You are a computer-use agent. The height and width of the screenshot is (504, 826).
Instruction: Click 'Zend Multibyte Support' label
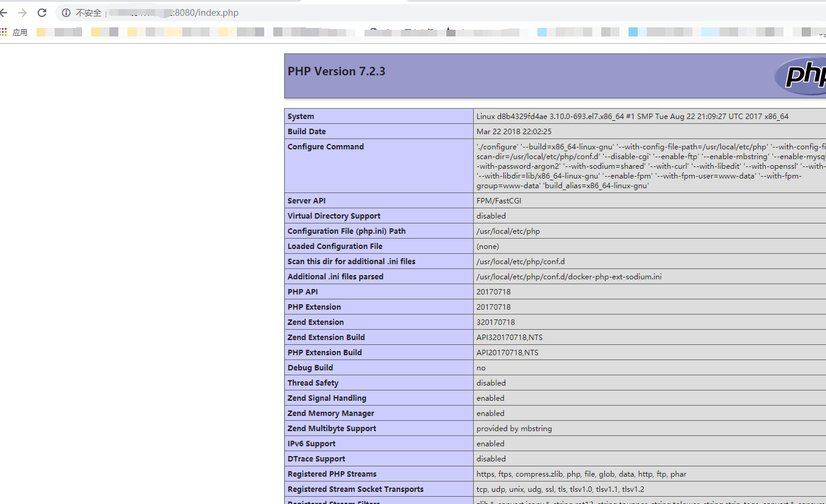[x=332, y=429]
